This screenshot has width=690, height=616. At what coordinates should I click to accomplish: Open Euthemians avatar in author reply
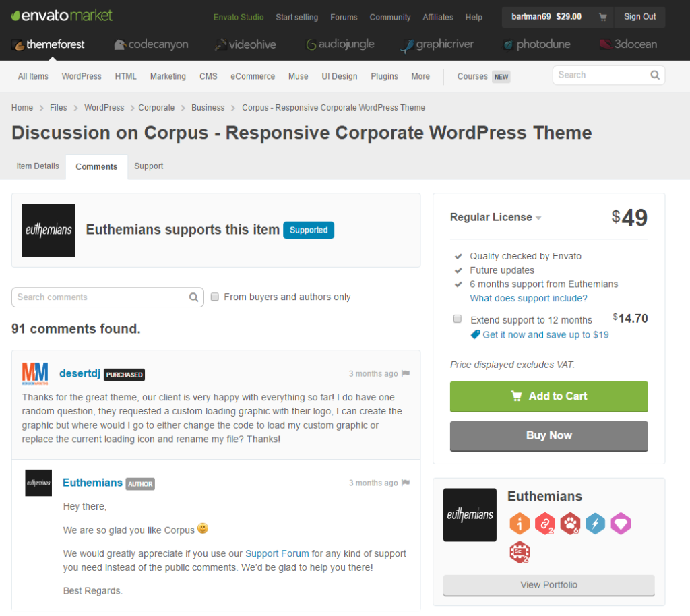click(x=38, y=483)
